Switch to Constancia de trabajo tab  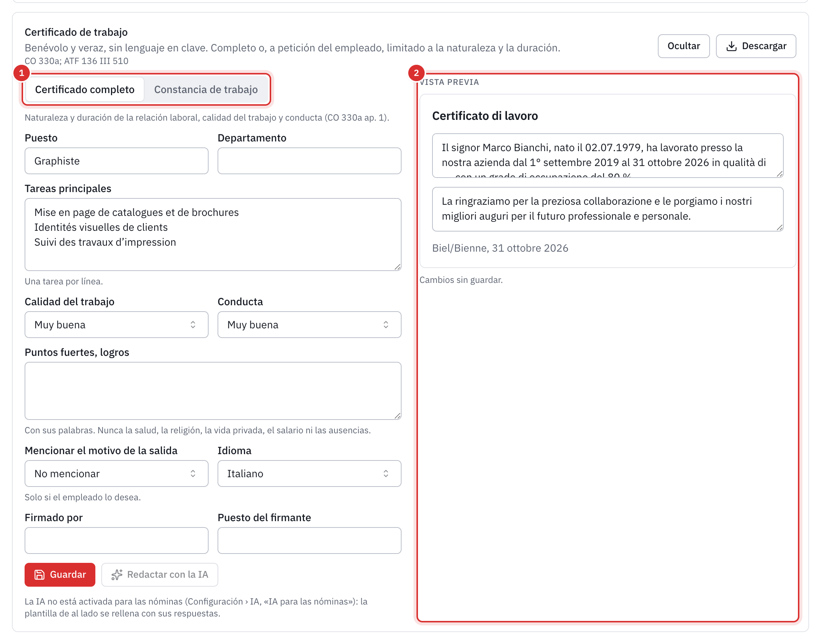click(206, 89)
